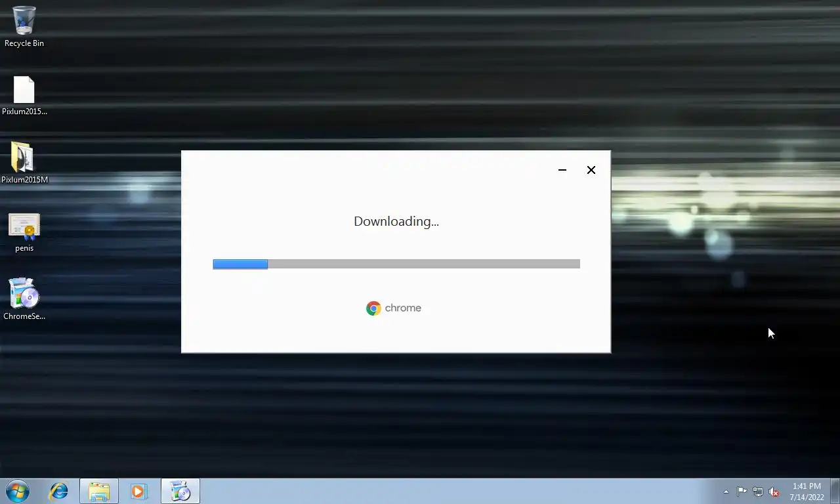Viewport: 840px width, 504px height.
Task: Select the blank Pixlum2015 file icon
Action: 24,96
